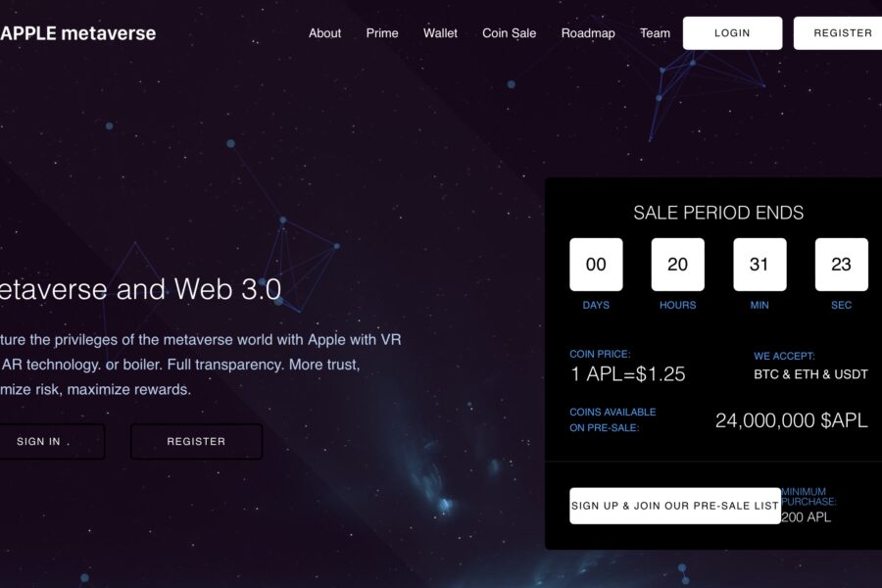The width and height of the screenshot is (882, 588).
Task: Click the SALE PERIOD ENDS heading
Action: coord(718,213)
